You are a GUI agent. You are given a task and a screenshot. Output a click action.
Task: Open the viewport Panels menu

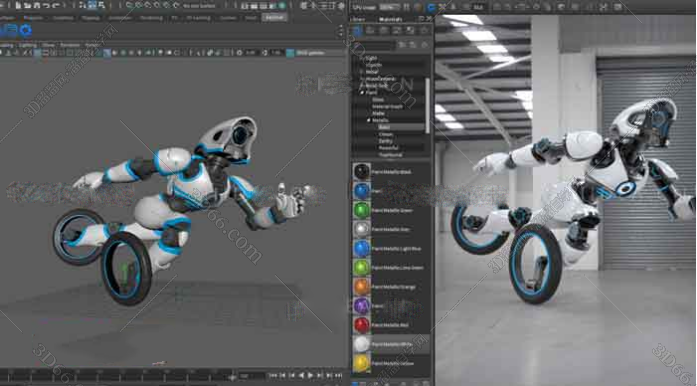pos(92,45)
